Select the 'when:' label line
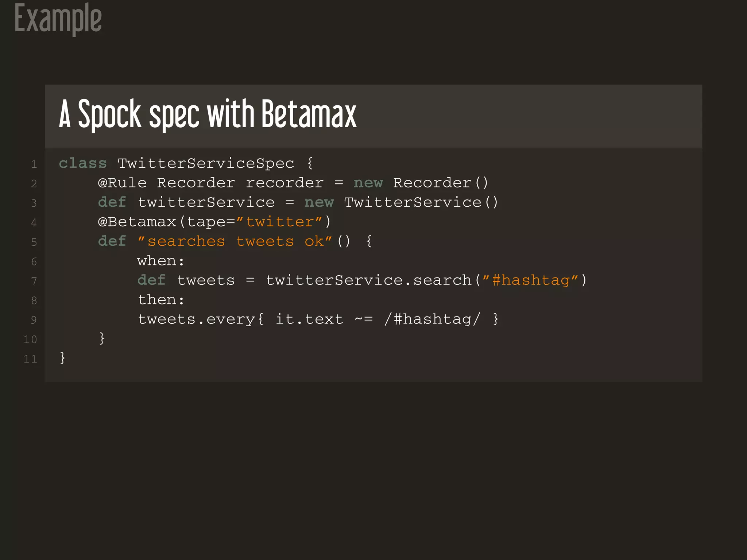747x560 pixels. (x=161, y=261)
